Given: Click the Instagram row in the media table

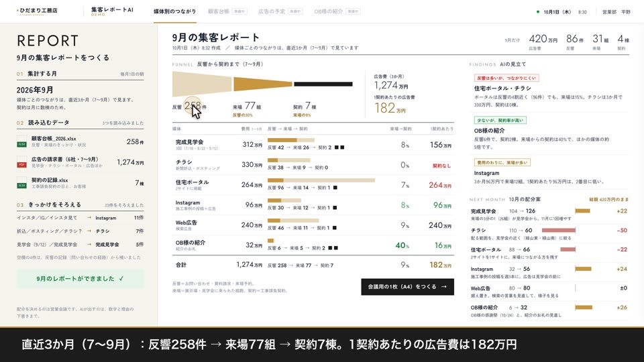Looking at the screenshot, I should point(313,205).
